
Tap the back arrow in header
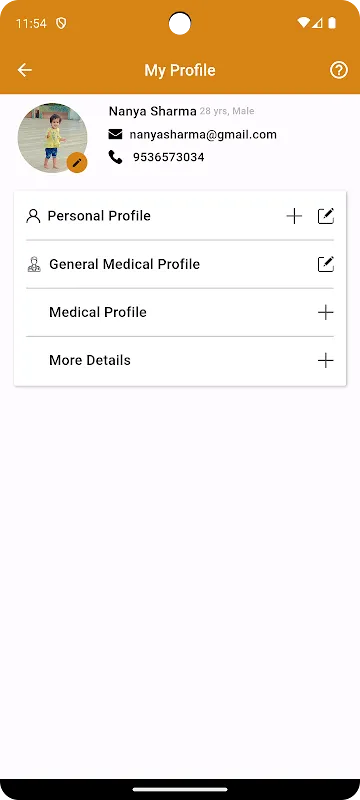point(24,70)
